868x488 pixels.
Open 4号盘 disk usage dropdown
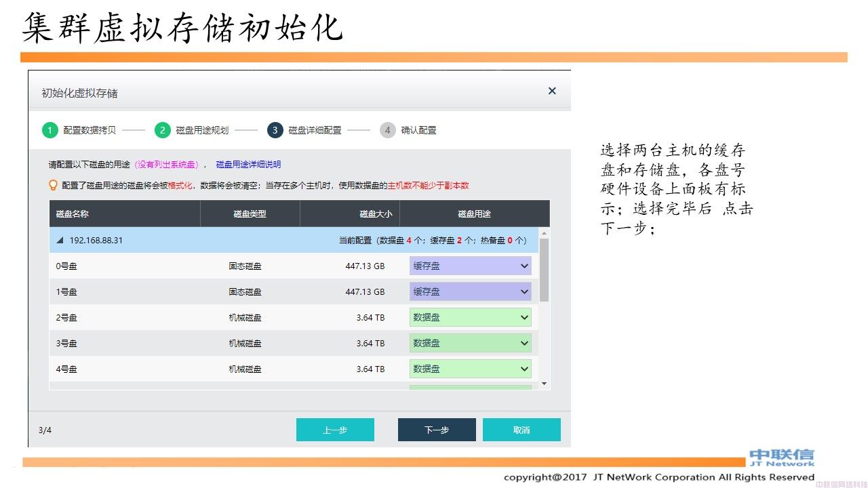click(x=471, y=369)
